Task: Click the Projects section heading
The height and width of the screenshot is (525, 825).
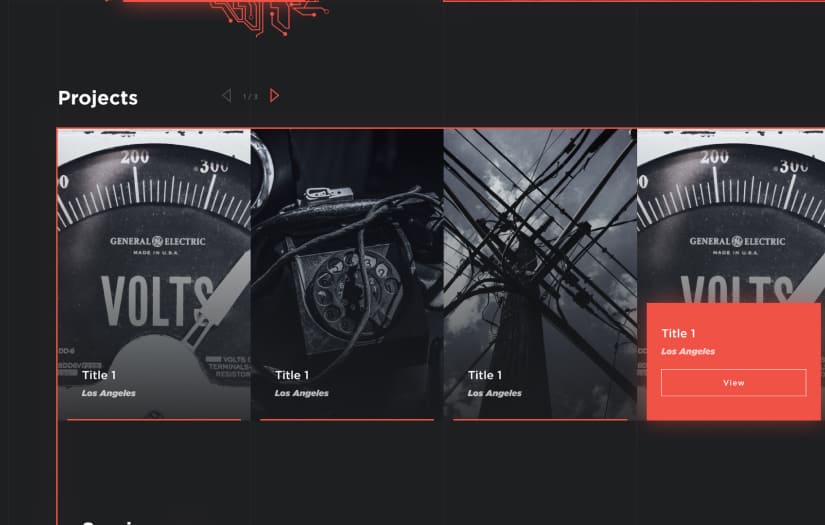Action: pyautogui.click(x=98, y=98)
